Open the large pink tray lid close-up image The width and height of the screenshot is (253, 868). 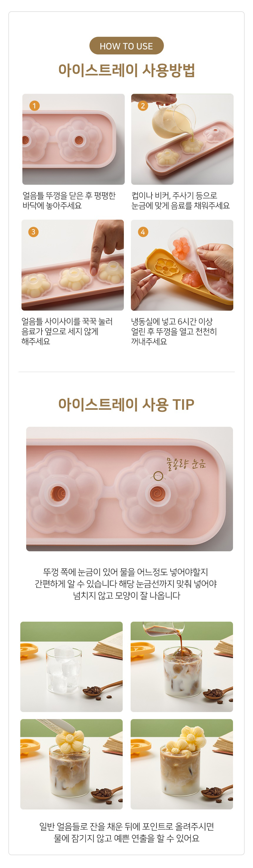130,489
